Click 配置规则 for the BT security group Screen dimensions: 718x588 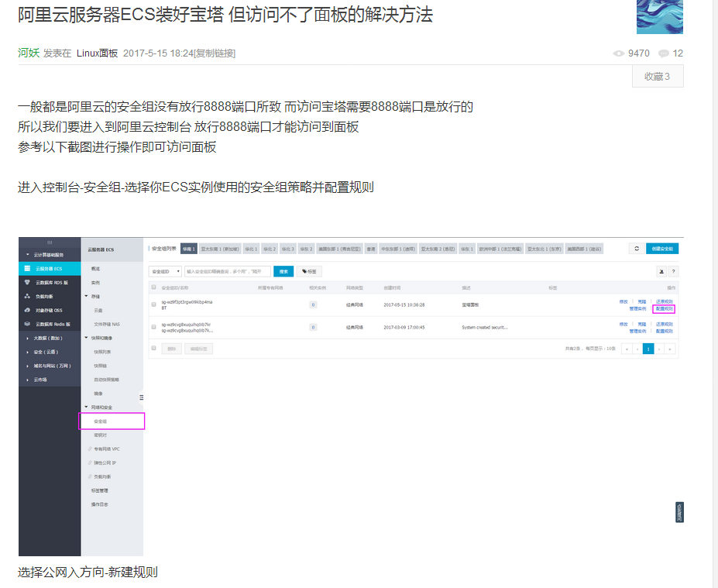[x=664, y=308]
